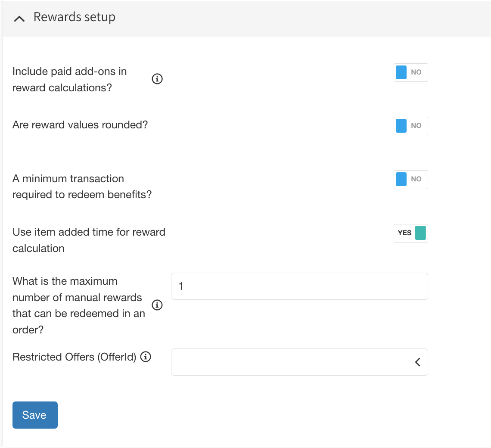
Task: Click the maximum manual rewards input field
Action: coord(299,286)
